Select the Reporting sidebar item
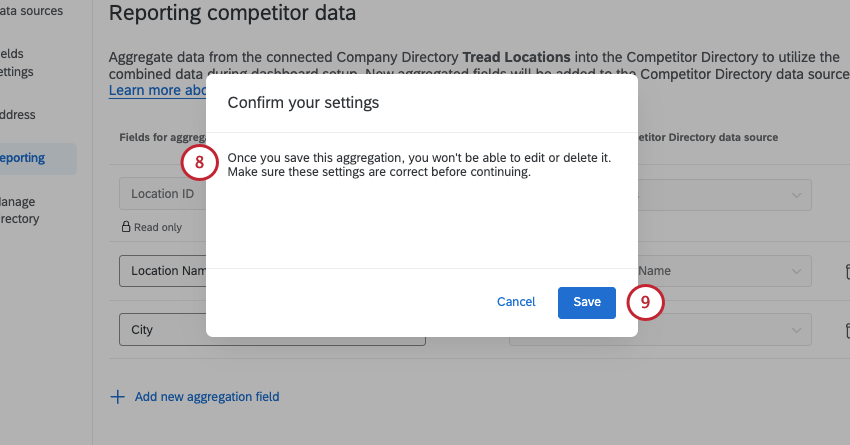 tap(24, 157)
